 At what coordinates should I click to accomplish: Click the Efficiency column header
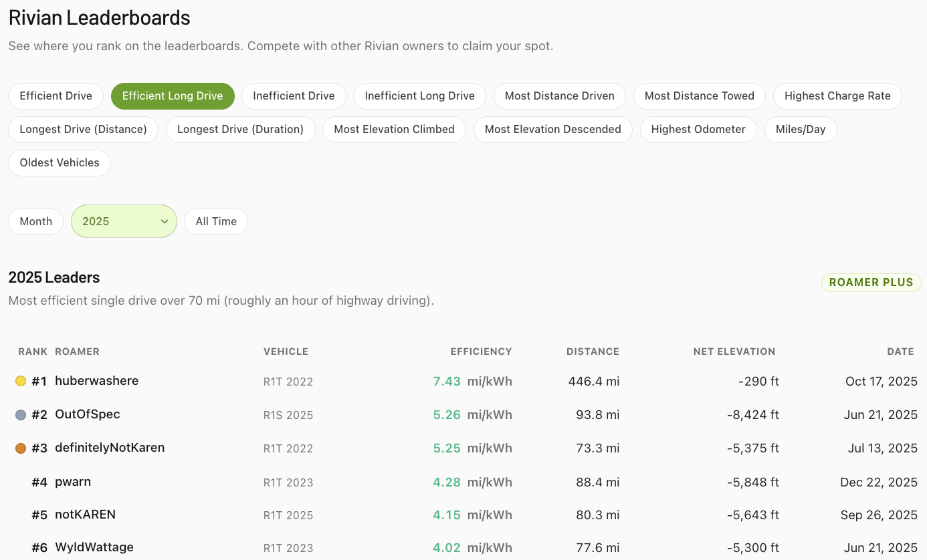pyautogui.click(x=481, y=352)
